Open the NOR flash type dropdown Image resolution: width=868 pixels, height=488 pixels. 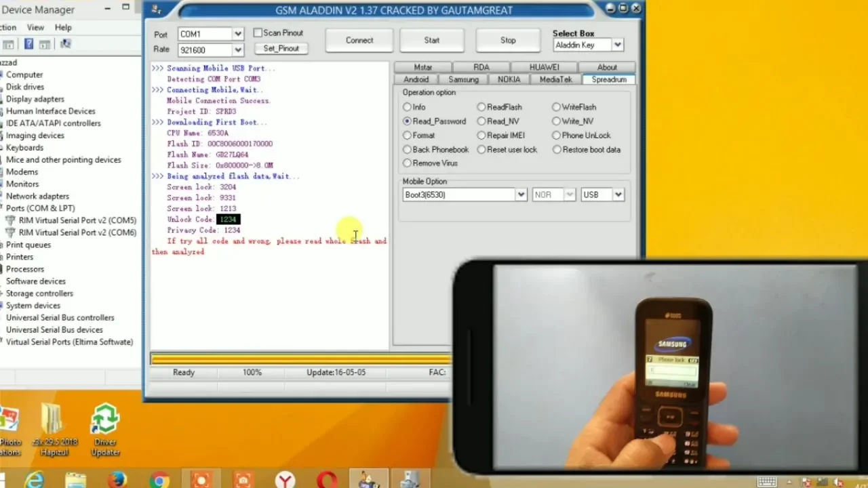coord(570,195)
